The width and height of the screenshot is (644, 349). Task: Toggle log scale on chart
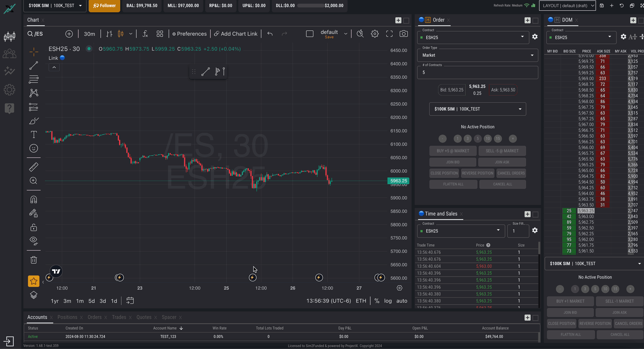tap(388, 301)
